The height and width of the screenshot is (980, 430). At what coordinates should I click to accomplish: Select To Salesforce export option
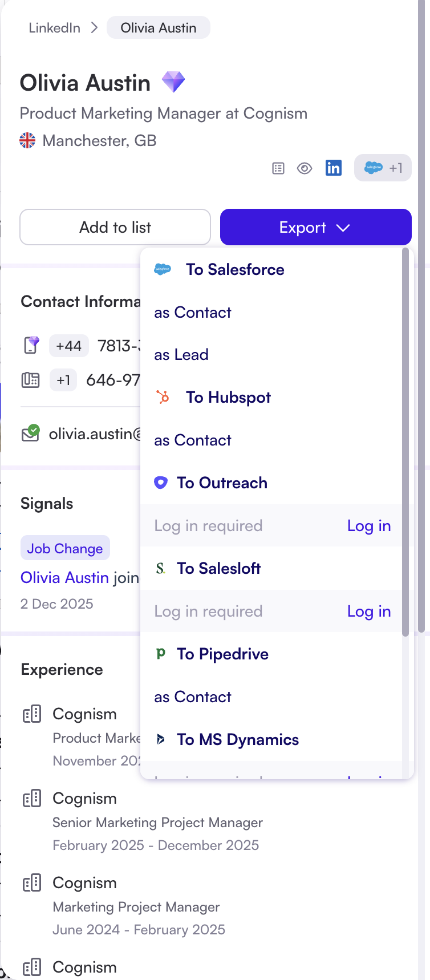point(235,269)
